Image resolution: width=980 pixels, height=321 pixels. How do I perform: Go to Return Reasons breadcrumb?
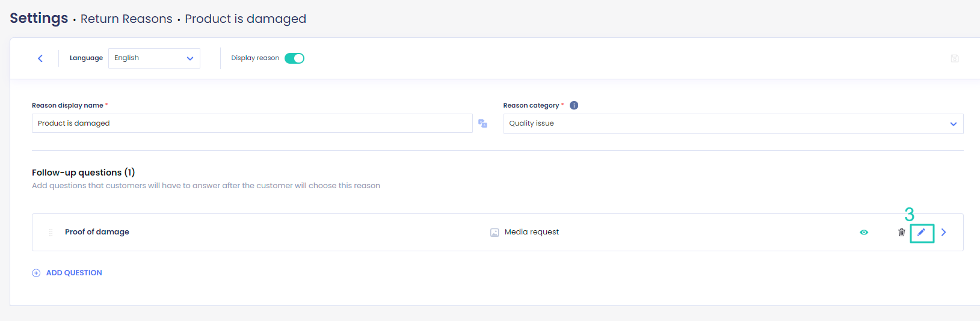[x=126, y=19]
